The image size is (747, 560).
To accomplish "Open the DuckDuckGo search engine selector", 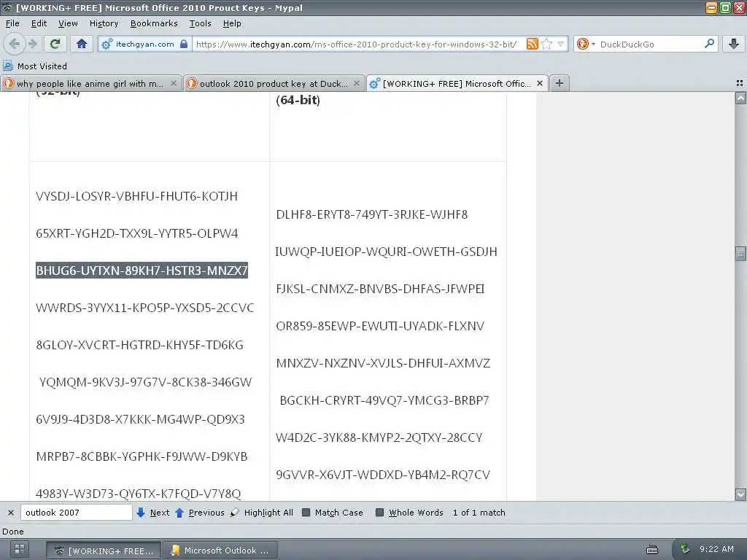I will 586,44.
